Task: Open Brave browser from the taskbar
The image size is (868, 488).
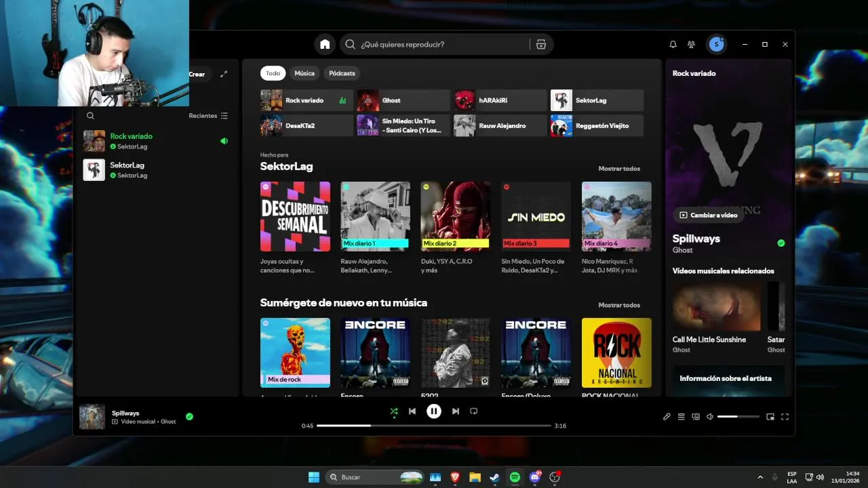Action: [455, 477]
